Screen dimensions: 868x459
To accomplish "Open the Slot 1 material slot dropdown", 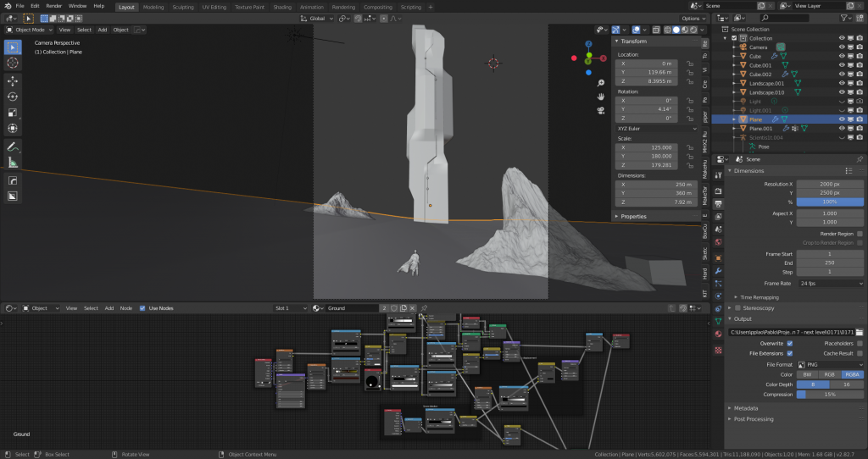I will tap(291, 308).
